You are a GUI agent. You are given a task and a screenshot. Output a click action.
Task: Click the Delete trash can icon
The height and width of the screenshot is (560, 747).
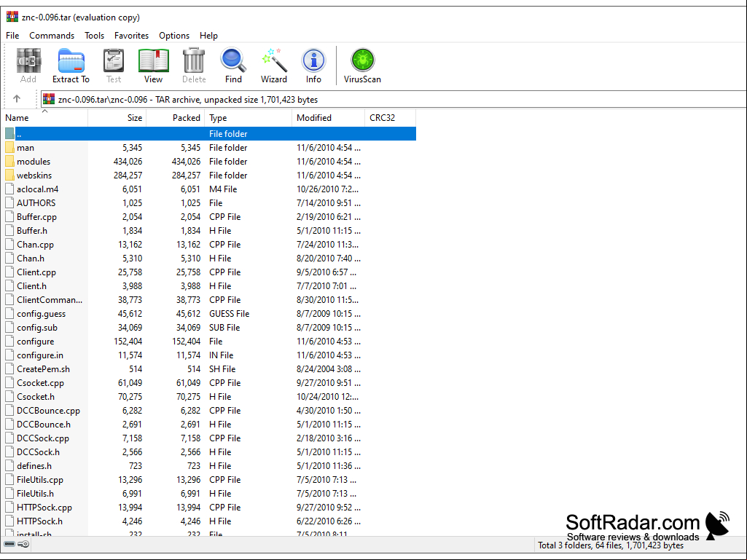point(194,61)
